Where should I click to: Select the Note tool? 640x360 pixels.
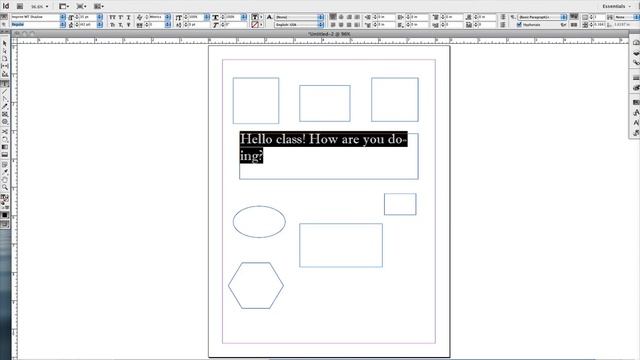4,164
